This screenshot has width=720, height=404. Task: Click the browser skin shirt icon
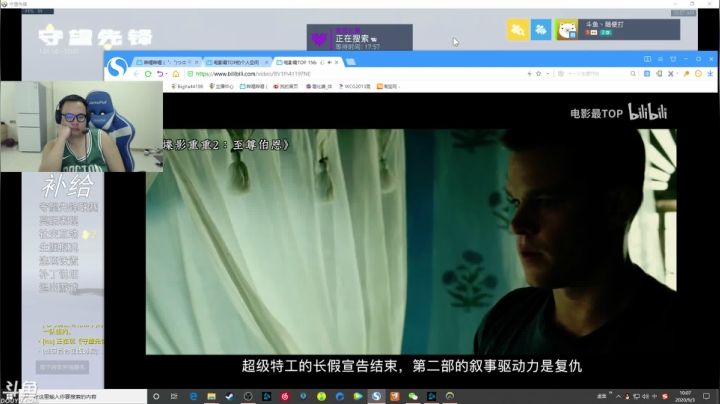click(x=673, y=59)
